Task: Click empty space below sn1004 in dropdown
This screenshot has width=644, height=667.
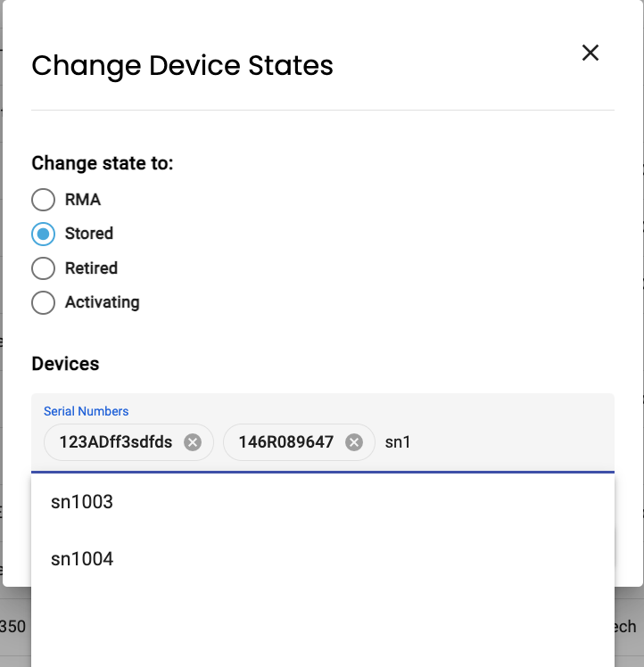Action: 323,625
